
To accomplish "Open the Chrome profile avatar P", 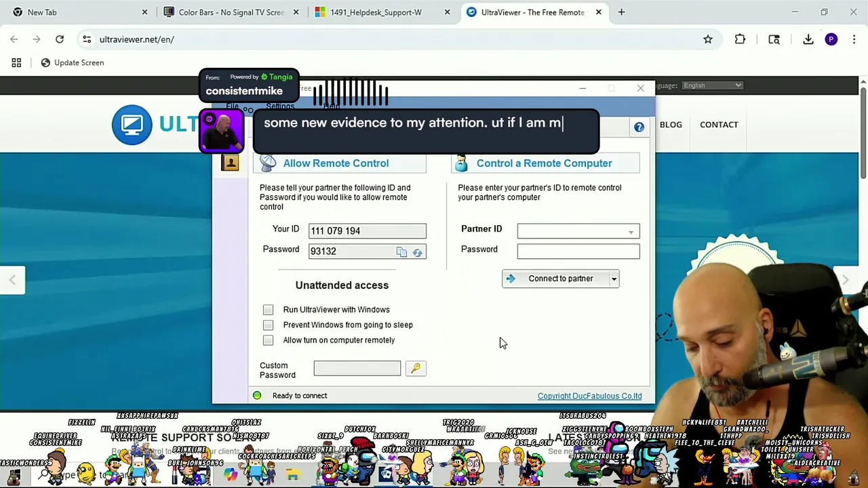I will pyautogui.click(x=831, y=39).
